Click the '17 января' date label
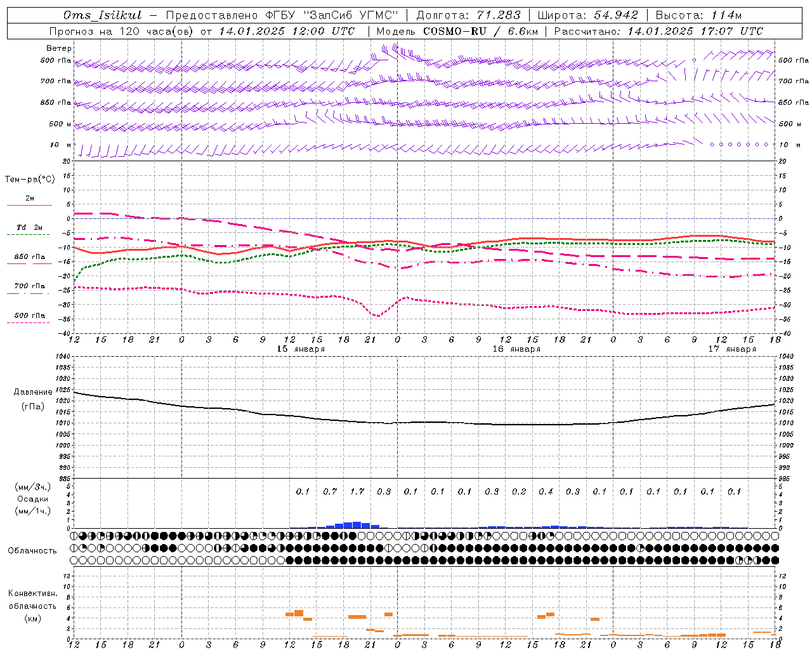812x650 pixels. point(732,349)
